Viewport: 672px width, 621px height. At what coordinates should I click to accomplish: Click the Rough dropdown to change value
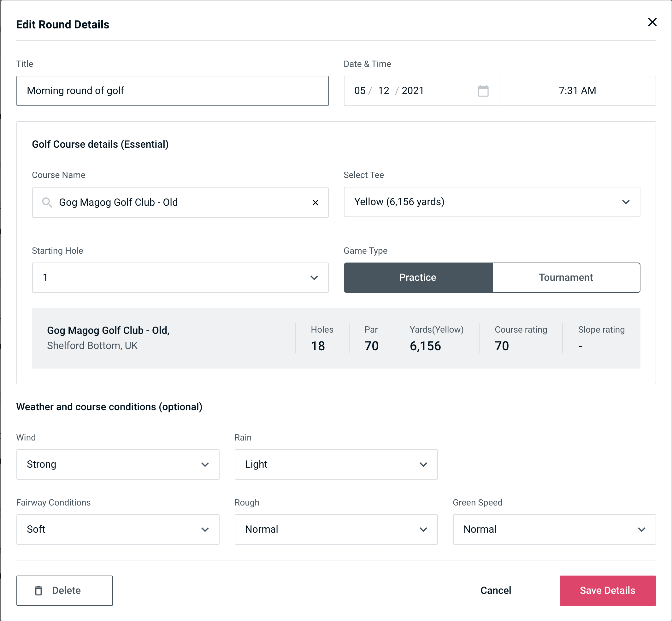[336, 529]
